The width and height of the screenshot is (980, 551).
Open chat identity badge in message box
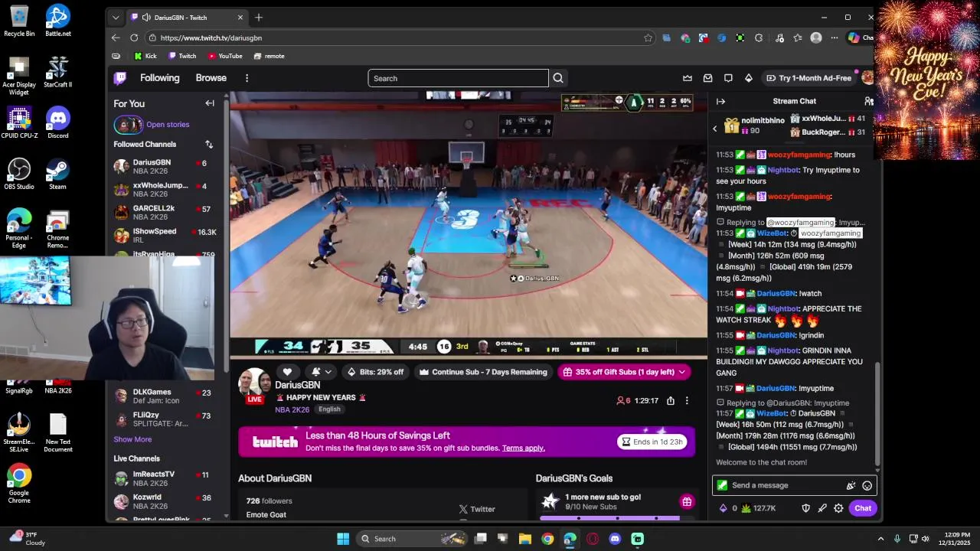[722, 485]
